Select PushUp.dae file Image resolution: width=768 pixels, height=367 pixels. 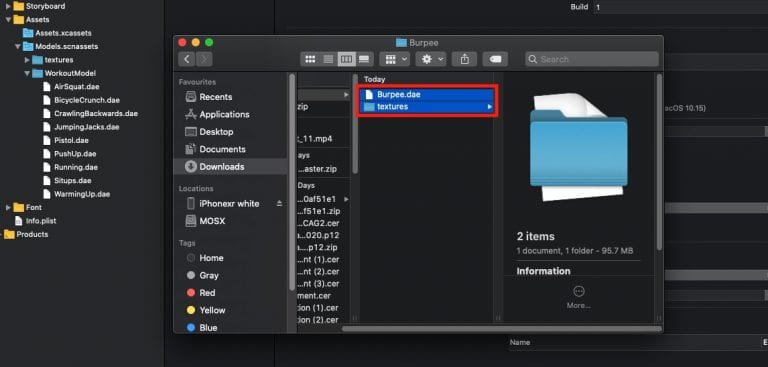pyautogui.click(x=69, y=154)
